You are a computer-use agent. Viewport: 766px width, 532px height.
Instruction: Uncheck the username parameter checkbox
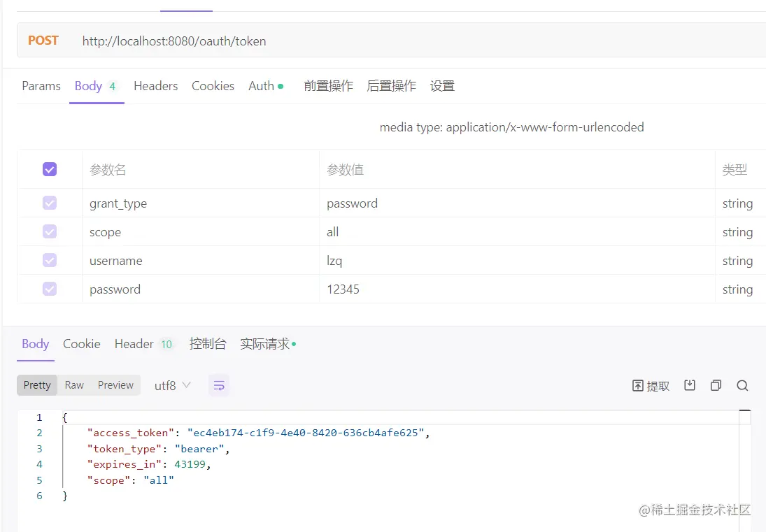[50, 260]
